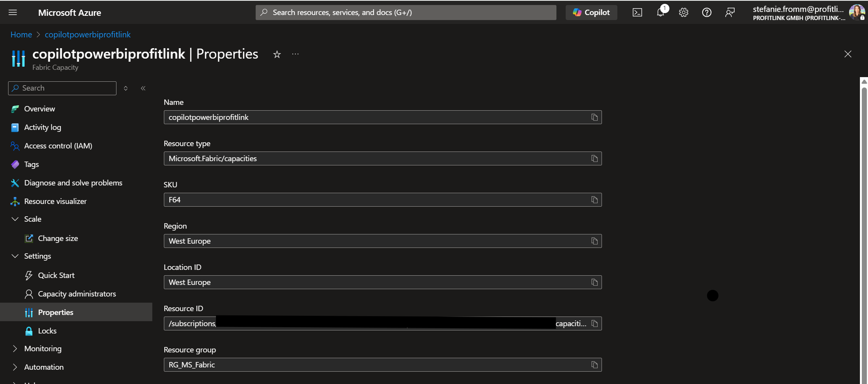
Task: Copy the SKU value F64
Action: (594, 200)
